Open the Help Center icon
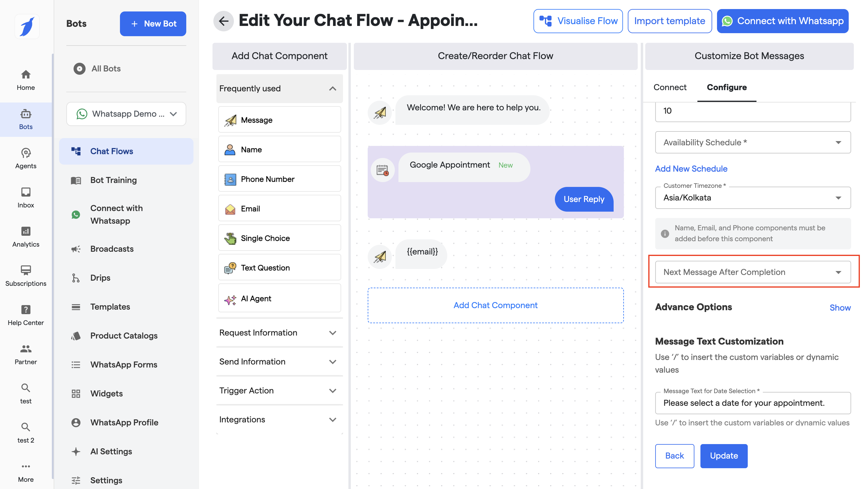 26,315
